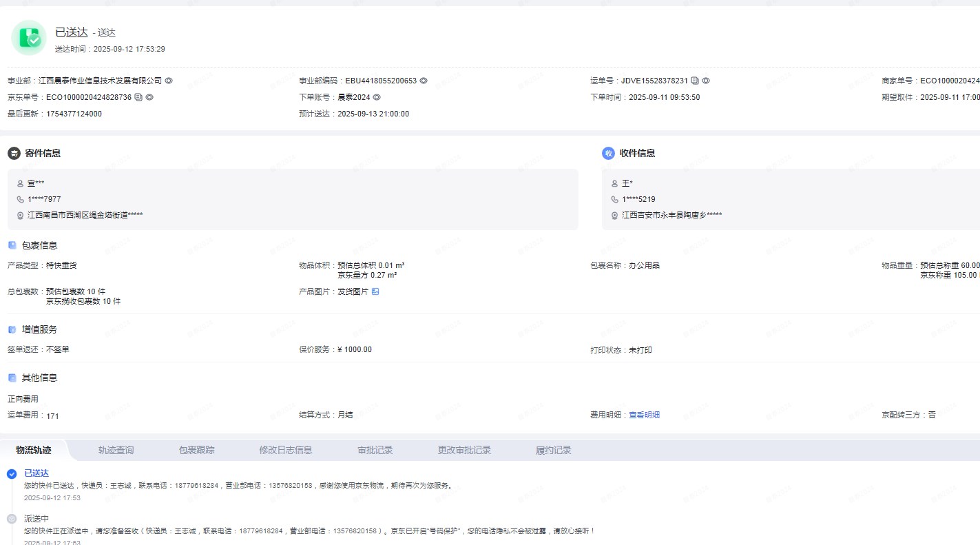Select the 修改日志信息 tab

(285, 450)
